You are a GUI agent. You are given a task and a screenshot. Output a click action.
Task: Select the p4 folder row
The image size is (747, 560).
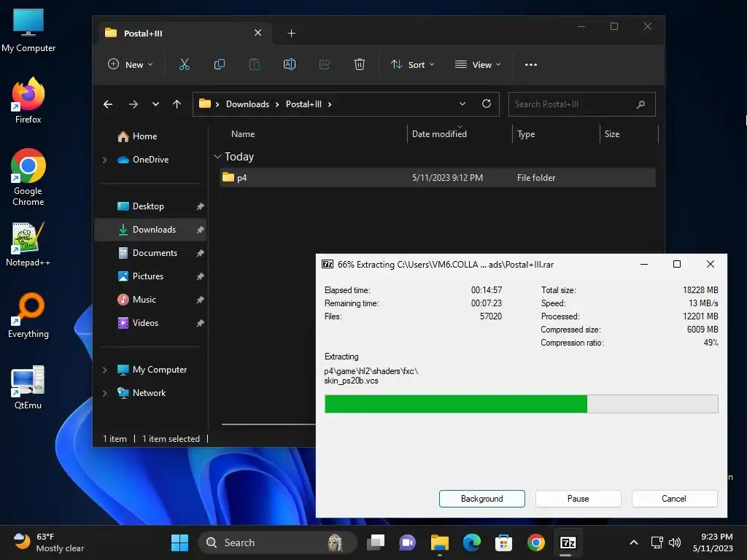tap(438, 178)
